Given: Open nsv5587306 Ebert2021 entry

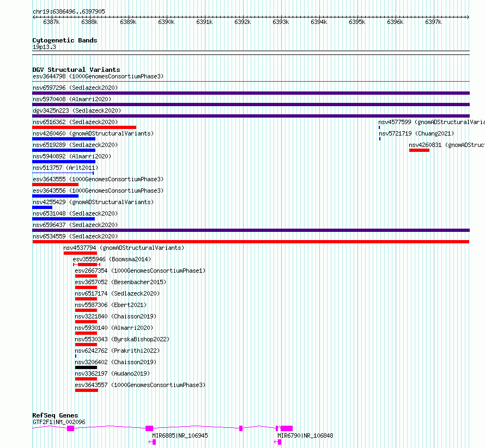Looking at the screenshot, I should [x=111, y=305].
